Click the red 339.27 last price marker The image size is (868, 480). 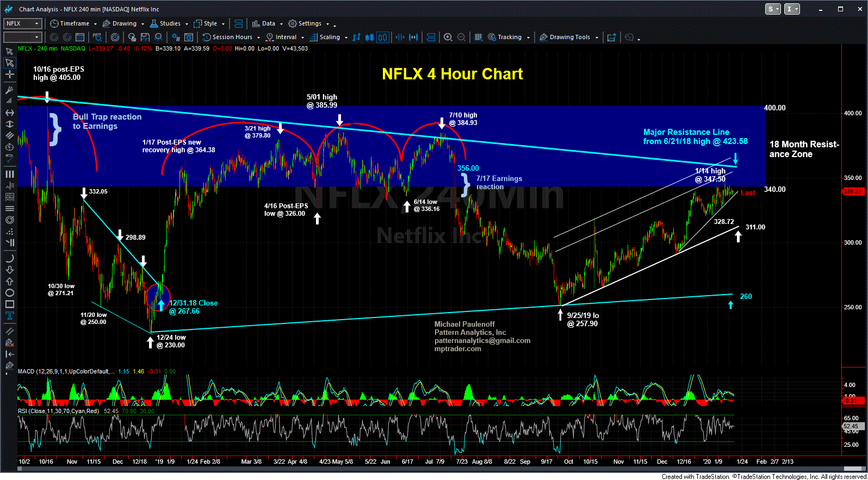[852, 191]
